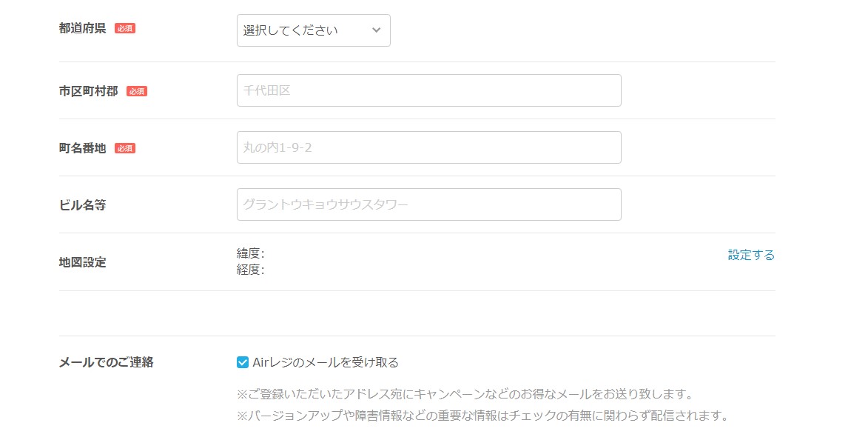This screenshot has width=868, height=440.
Task: Click the グラントウキョウサウスタワー placeholder field
Action: click(428, 204)
